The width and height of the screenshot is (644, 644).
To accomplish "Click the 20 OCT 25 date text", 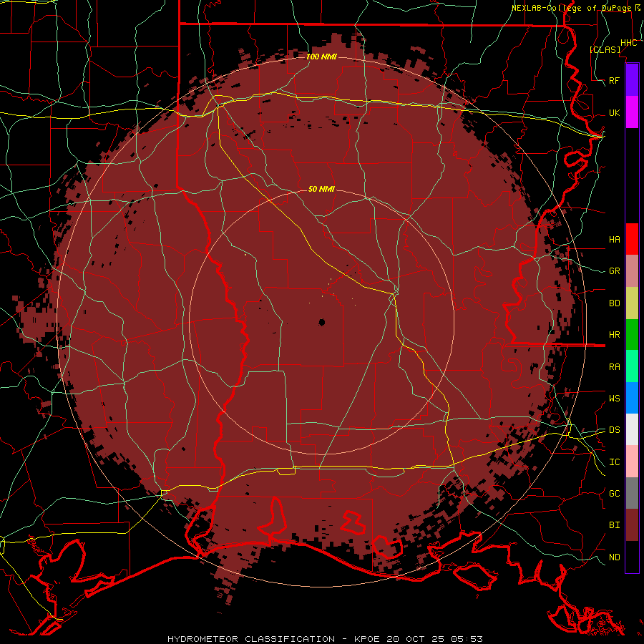I will (x=416, y=639).
